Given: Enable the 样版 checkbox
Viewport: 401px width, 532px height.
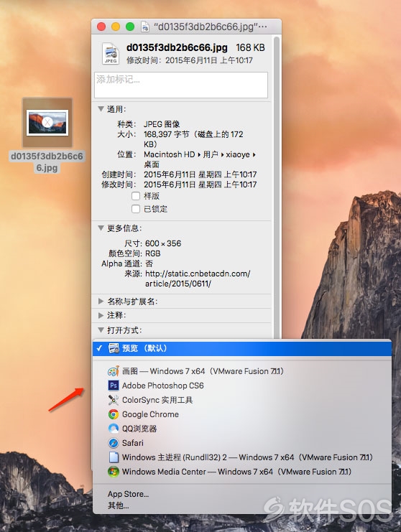Looking at the screenshot, I should pos(136,196).
